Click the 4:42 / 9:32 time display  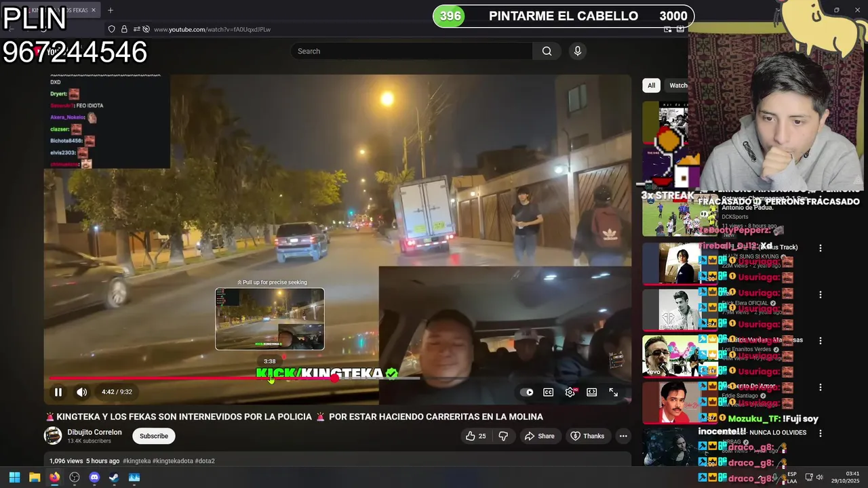pos(117,392)
